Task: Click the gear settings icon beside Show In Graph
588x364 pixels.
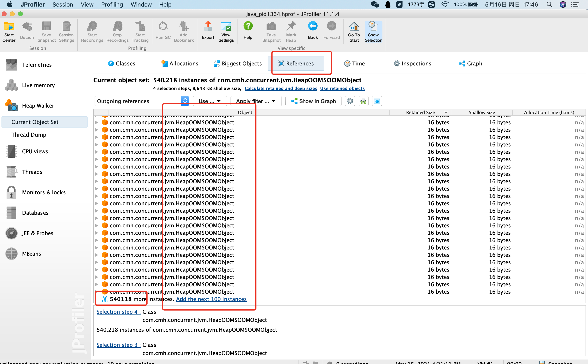Action: point(350,101)
